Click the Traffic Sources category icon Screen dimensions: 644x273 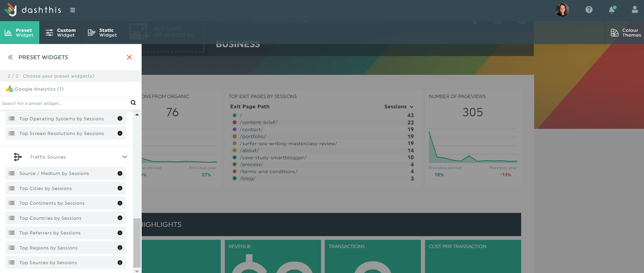pos(18,157)
